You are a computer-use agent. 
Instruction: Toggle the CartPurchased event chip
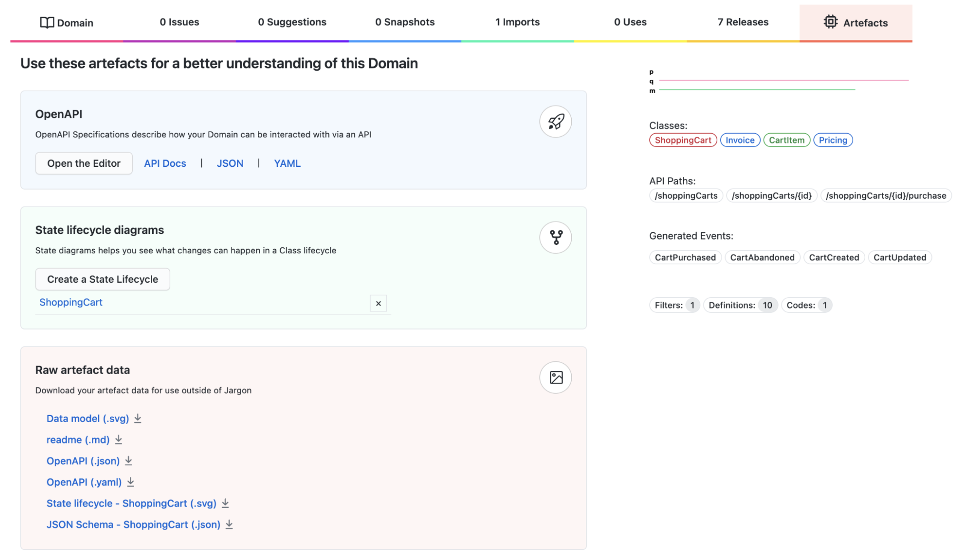coord(685,257)
